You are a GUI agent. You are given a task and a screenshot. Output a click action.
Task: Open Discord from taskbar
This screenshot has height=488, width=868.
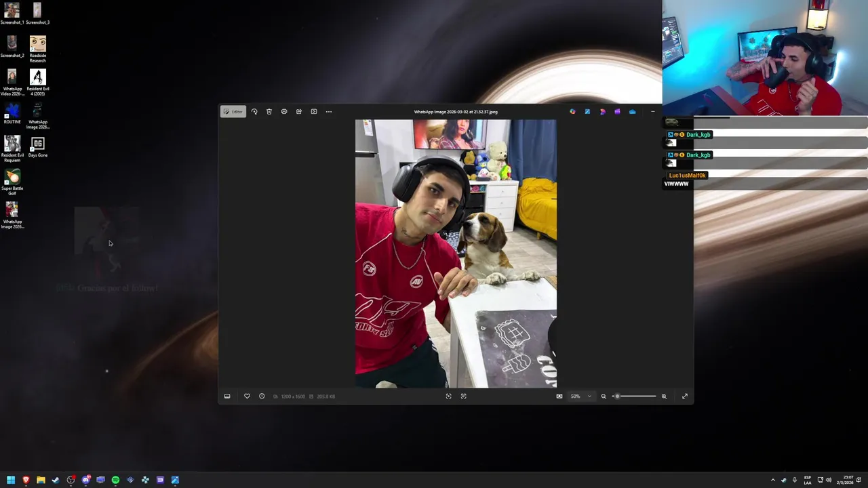click(x=85, y=480)
